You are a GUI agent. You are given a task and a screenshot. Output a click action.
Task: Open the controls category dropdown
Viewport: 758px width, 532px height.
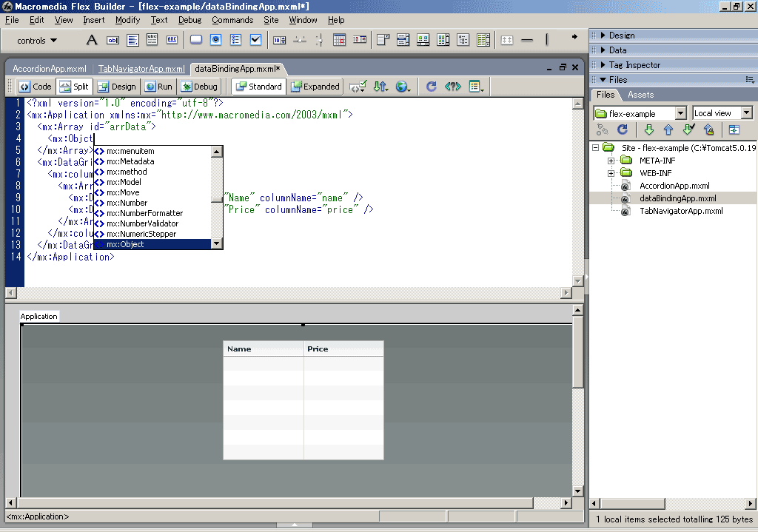point(37,41)
